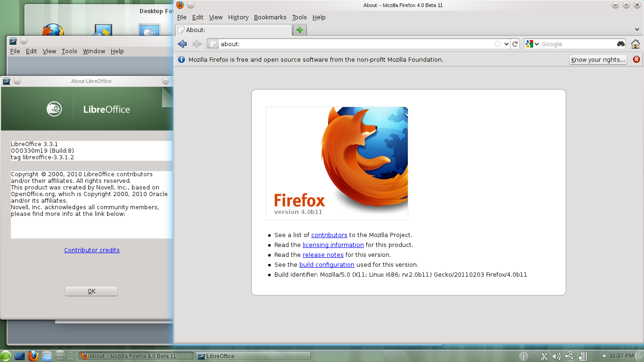Open LibreOffice Window menu
Screen dimensions: 644x362
94,51
